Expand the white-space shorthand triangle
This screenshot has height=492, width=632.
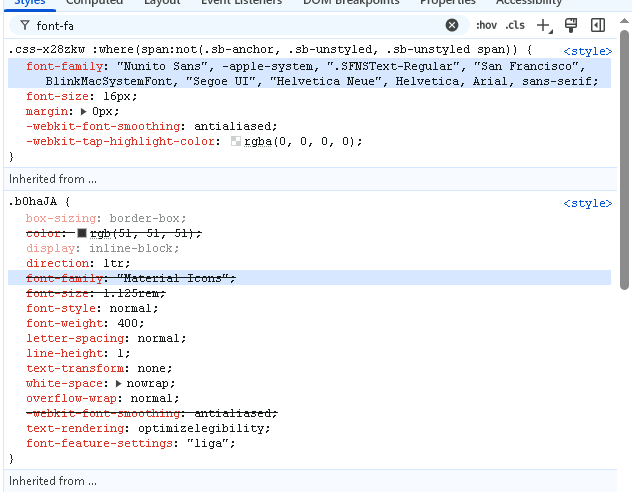tap(118, 383)
